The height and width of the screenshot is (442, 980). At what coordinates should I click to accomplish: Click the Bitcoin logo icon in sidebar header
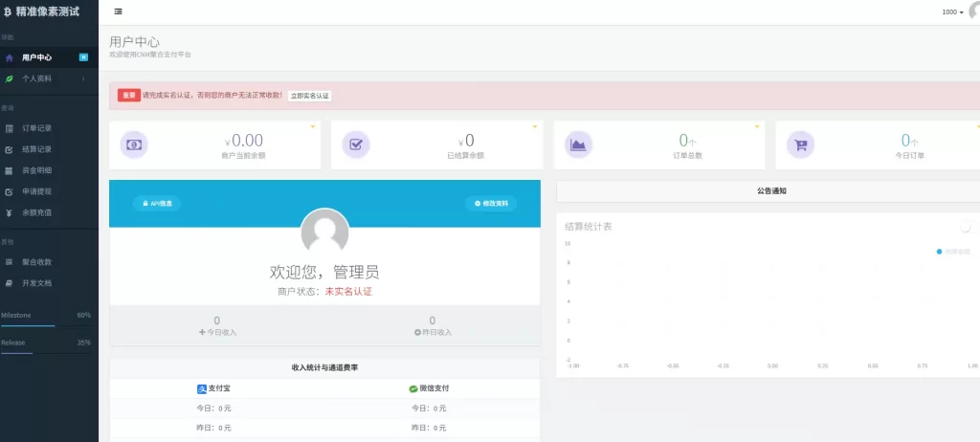click(x=8, y=11)
